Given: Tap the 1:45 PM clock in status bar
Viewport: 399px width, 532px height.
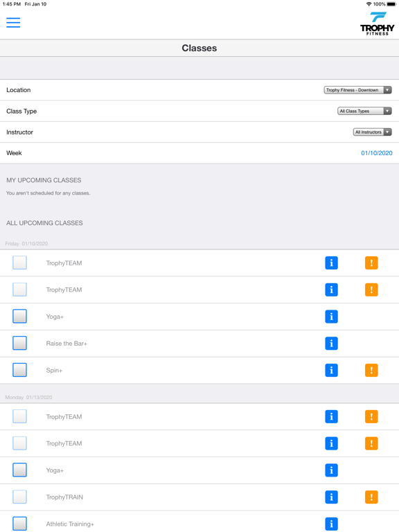Looking at the screenshot, I should (x=12, y=4).
